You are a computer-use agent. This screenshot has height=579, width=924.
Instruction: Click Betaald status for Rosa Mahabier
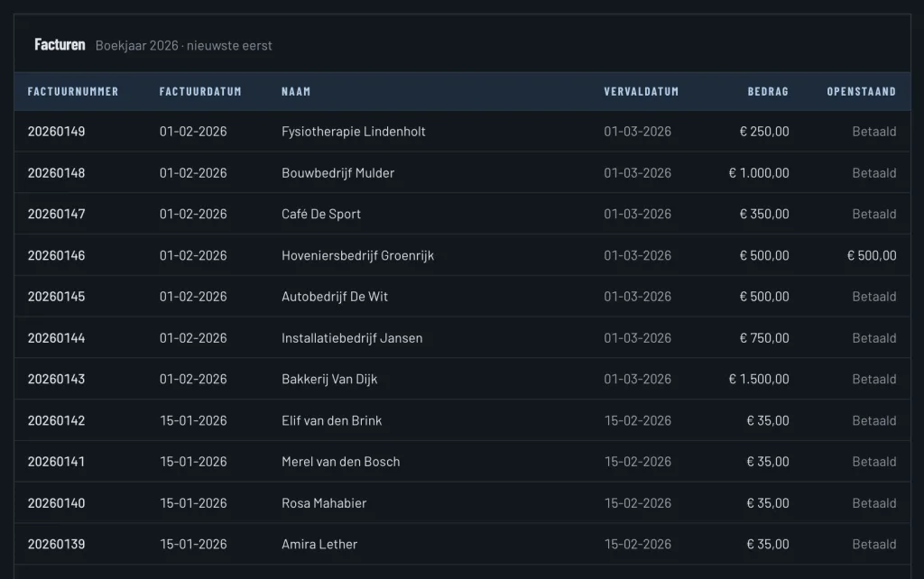(873, 503)
